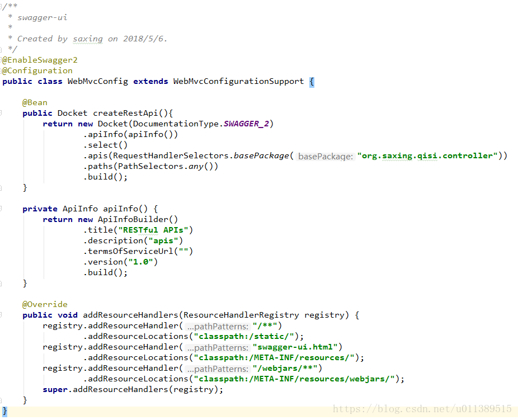Select the @EnableSwagger2 annotation

coord(40,60)
